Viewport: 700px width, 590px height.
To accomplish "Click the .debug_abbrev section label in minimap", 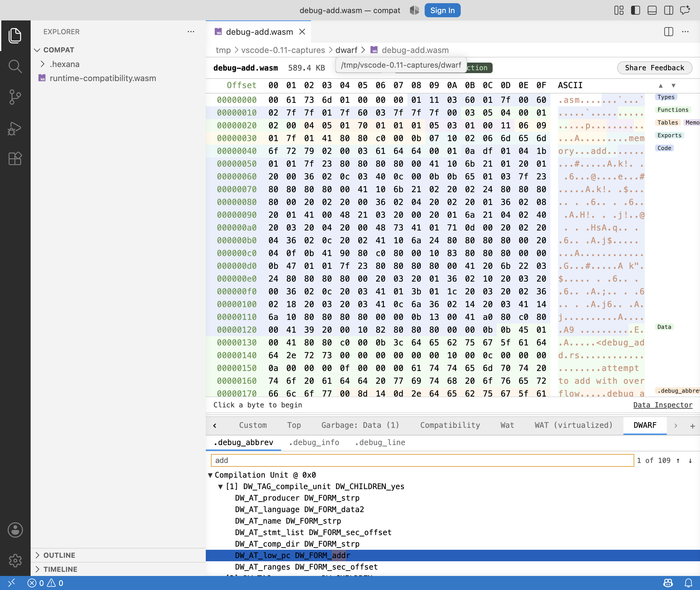I will click(x=678, y=391).
